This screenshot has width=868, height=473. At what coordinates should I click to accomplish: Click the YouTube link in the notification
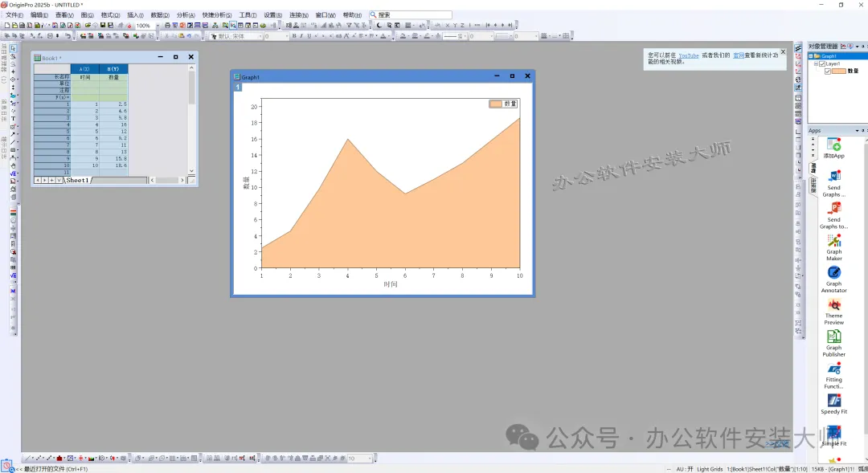click(688, 55)
